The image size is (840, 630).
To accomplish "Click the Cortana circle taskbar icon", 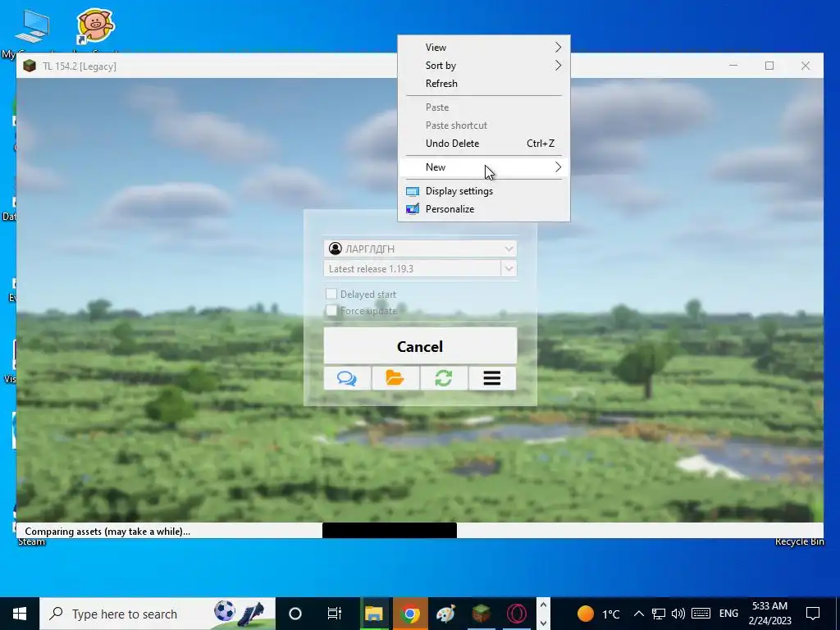I will click(x=295, y=614).
